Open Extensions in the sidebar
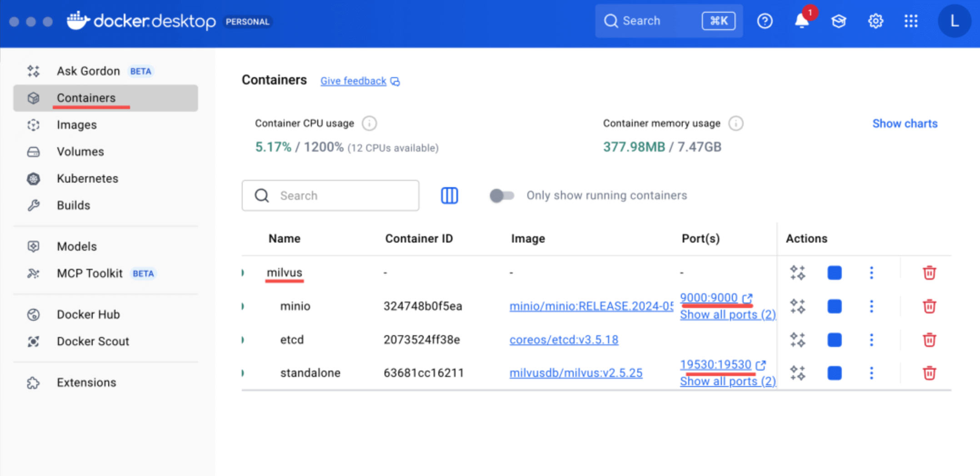Screen dimensions: 980x476 coord(105,382)
